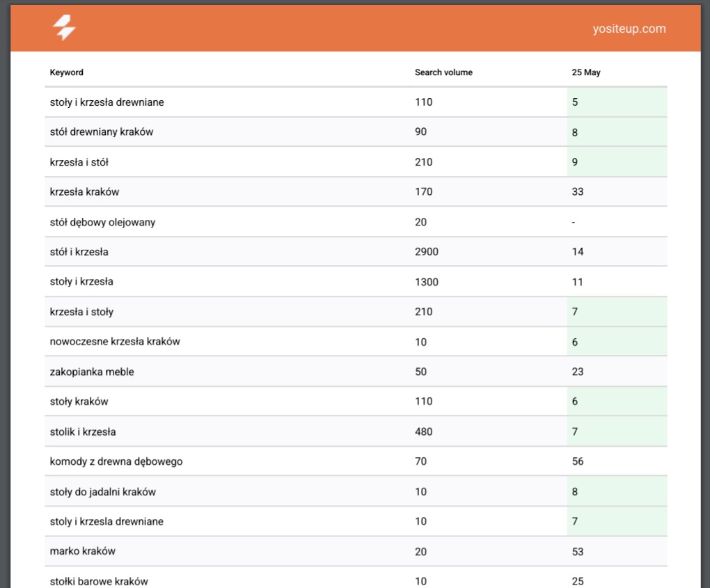Click the Keyword column header
Screen dimensions: 710x588
pyautogui.click(x=67, y=72)
